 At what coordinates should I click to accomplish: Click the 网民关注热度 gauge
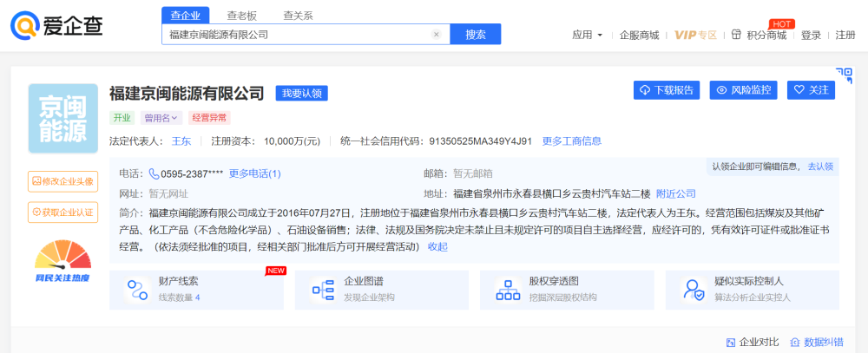[62, 262]
